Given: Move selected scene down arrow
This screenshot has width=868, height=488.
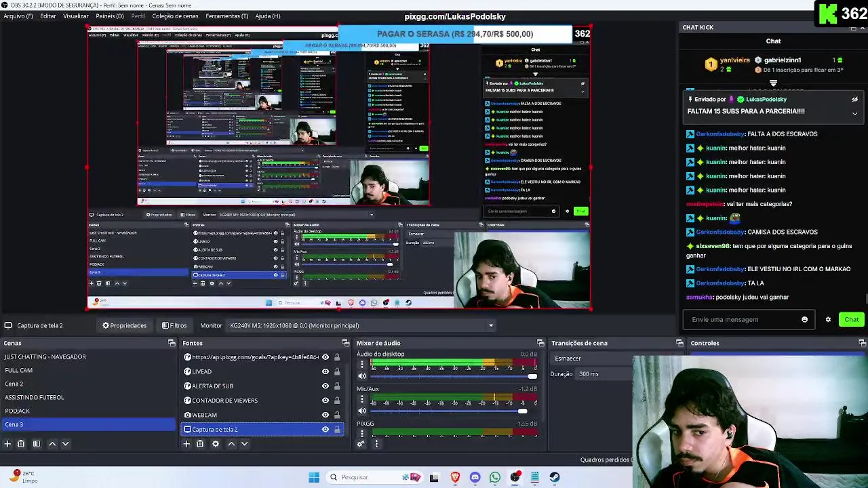Looking at the screenshot, I should [x=66, y=444].
